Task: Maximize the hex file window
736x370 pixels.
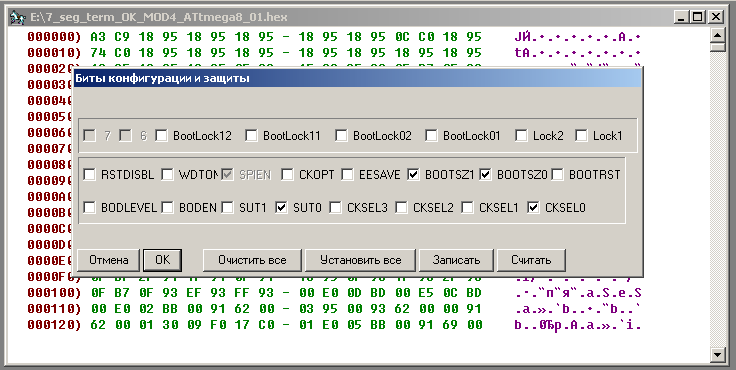Action: pyautogui.click(x=698, y=17)
